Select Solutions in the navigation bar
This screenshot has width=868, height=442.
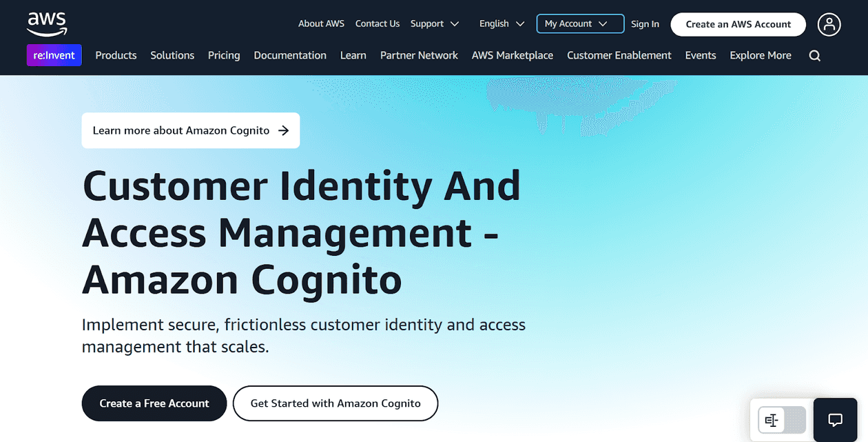pyautogui.click(x=172, y=55)
